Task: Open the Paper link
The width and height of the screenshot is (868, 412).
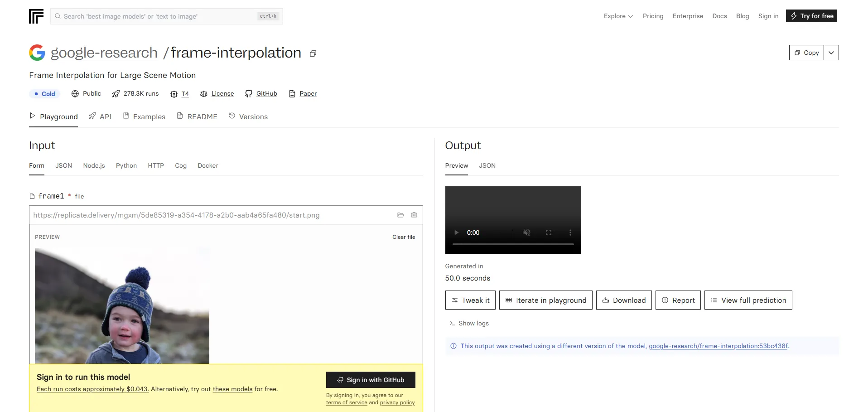Action: pyautogui.click(x=308, y=94)
